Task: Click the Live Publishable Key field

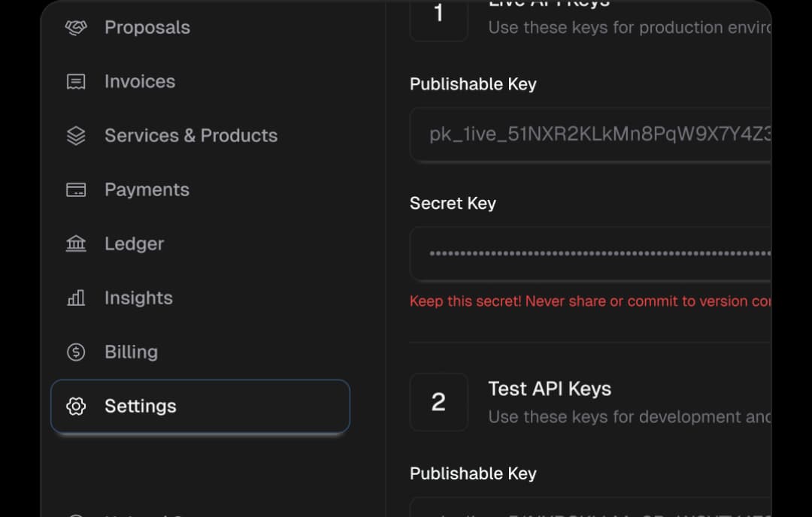Action: 594,135
